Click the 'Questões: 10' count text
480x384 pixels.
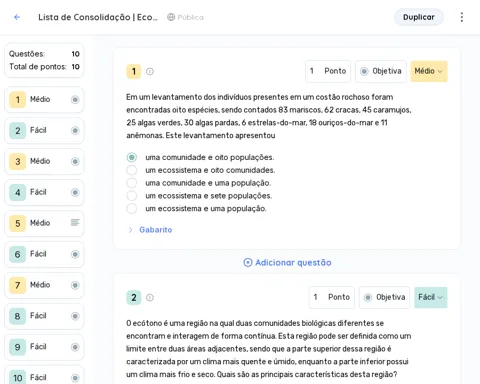tap(44, 54)
